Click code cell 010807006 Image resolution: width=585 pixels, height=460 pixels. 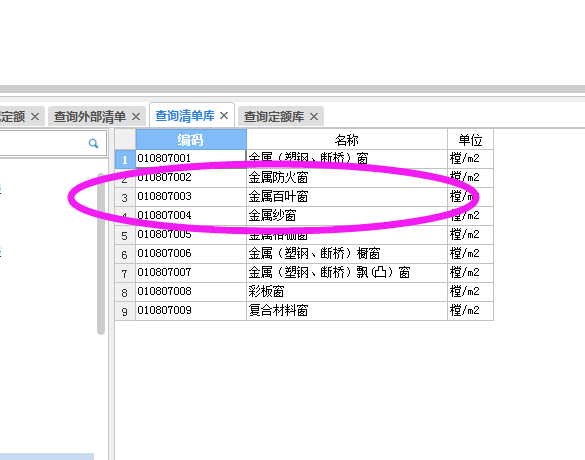191,254
